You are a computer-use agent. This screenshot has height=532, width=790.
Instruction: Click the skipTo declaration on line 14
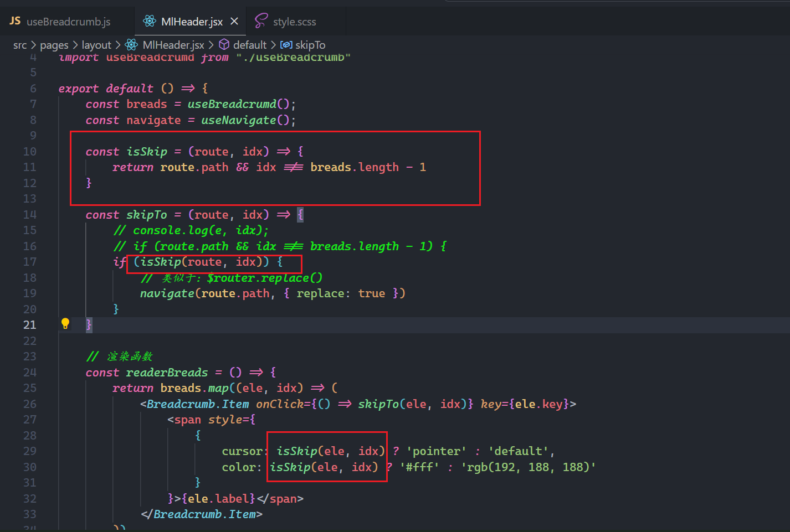click(147, 215)
